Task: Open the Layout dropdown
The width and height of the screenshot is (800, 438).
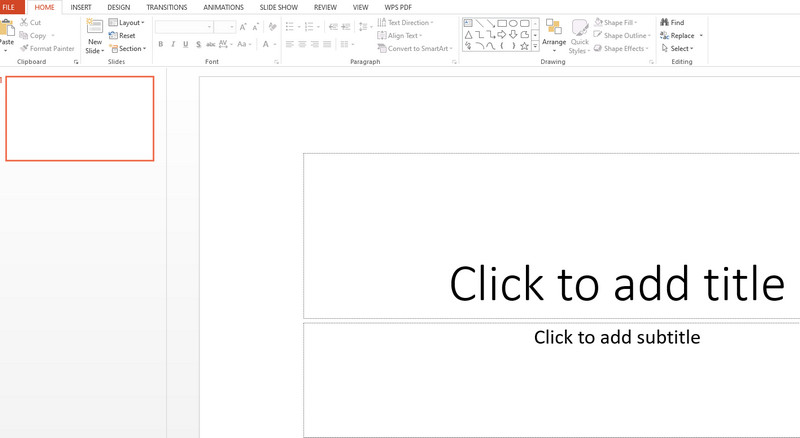Action: (x=127, y=22)
